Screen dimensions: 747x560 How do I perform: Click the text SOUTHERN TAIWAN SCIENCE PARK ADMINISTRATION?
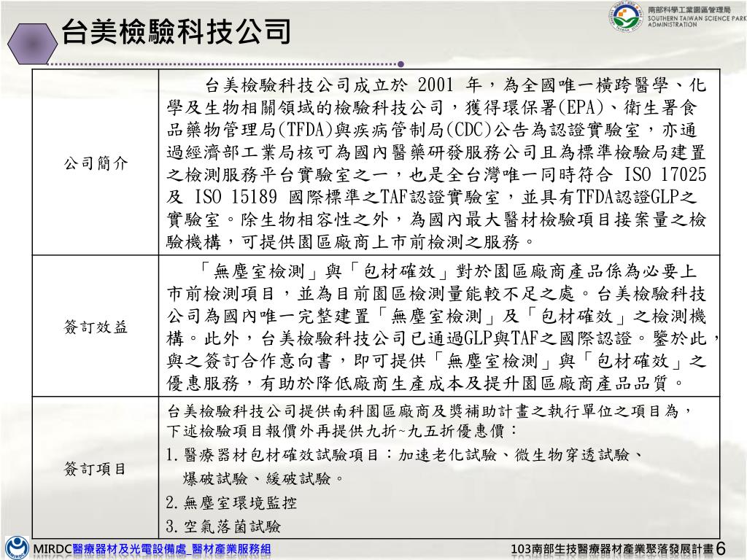tap(697, 21)
